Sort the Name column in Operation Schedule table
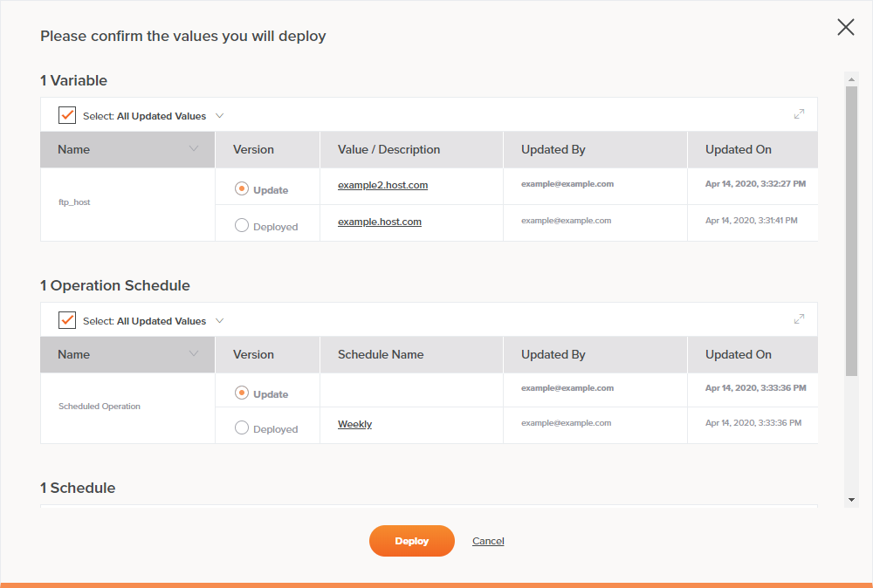873x588 pixels. [193, 354]
